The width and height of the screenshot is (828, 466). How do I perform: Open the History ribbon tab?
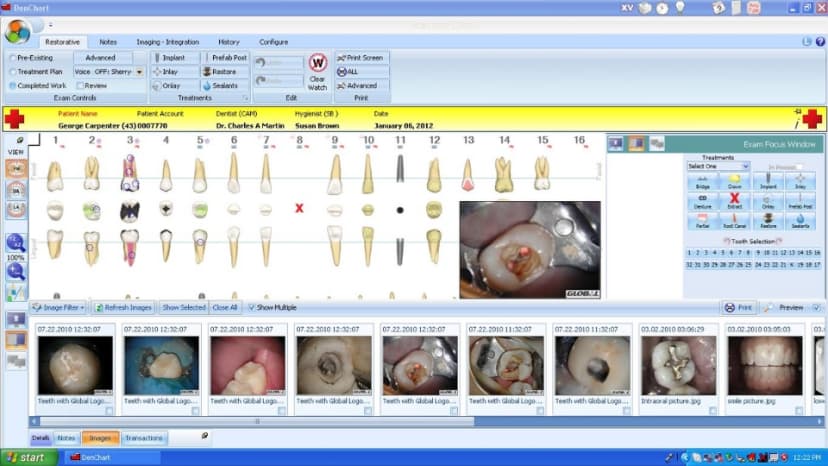click(x=229, y=42)
